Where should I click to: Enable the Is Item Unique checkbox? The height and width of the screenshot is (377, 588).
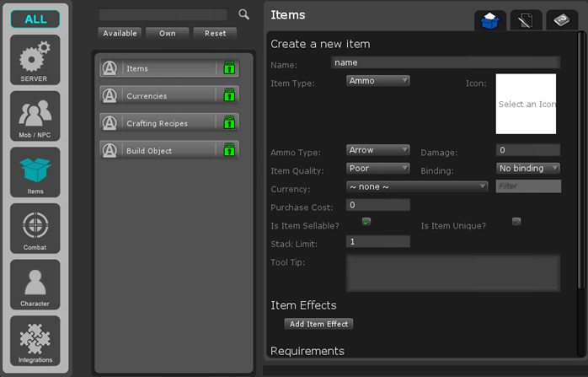(x=516, y=222)
